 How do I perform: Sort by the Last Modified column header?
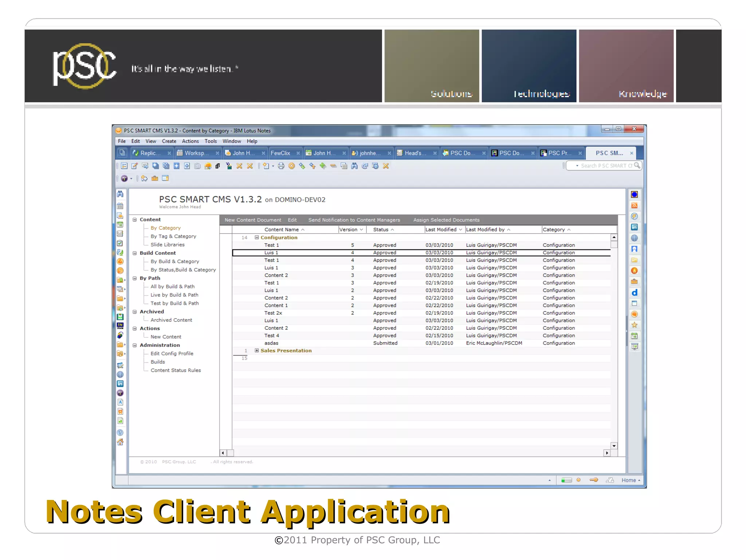(444, 230)
